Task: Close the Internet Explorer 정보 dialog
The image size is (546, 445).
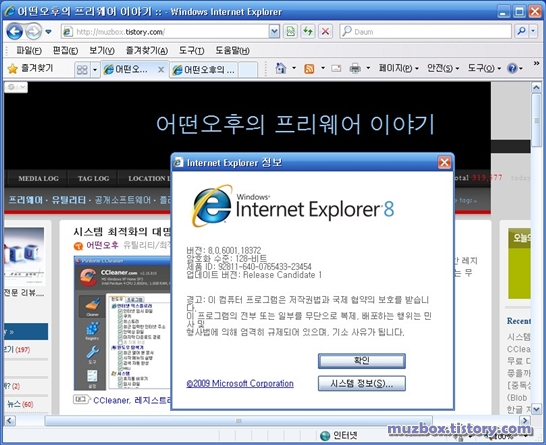Action: click(444, 162)
